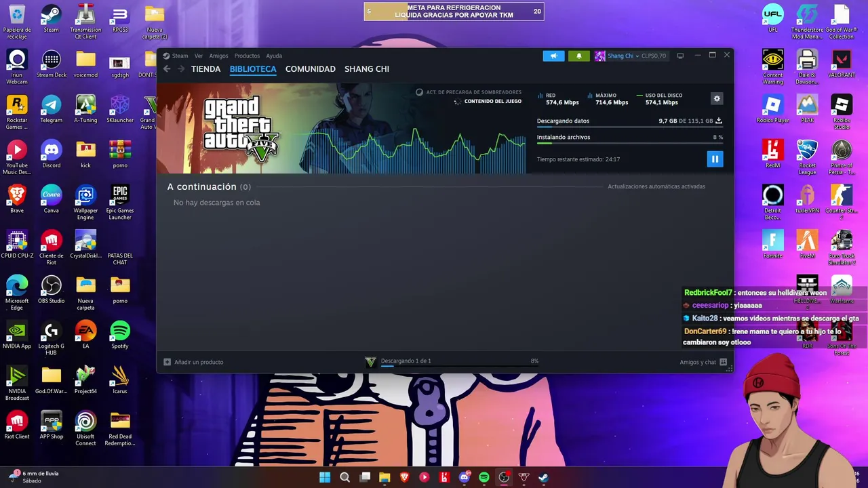The width and height of the screenshot is (868, 488).
Task: Select the Spotify desktop icon
Action: (x=120, y=335)
